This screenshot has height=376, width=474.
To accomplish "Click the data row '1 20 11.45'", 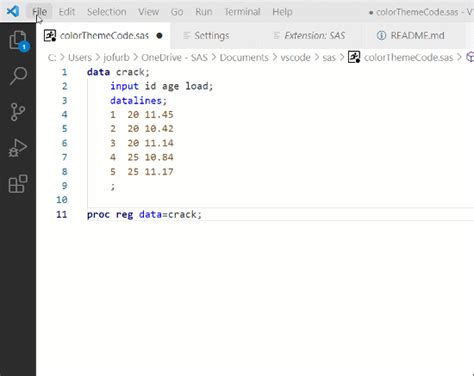I will (x=142, y=115).
